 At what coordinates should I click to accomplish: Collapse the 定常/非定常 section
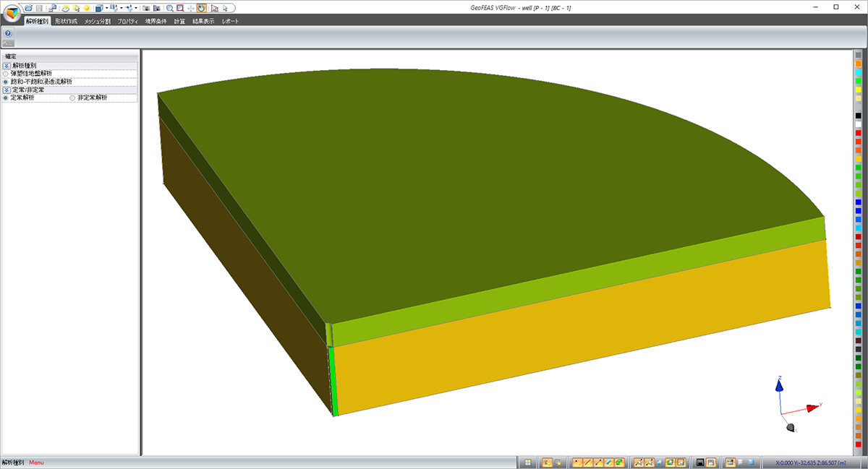7,90
